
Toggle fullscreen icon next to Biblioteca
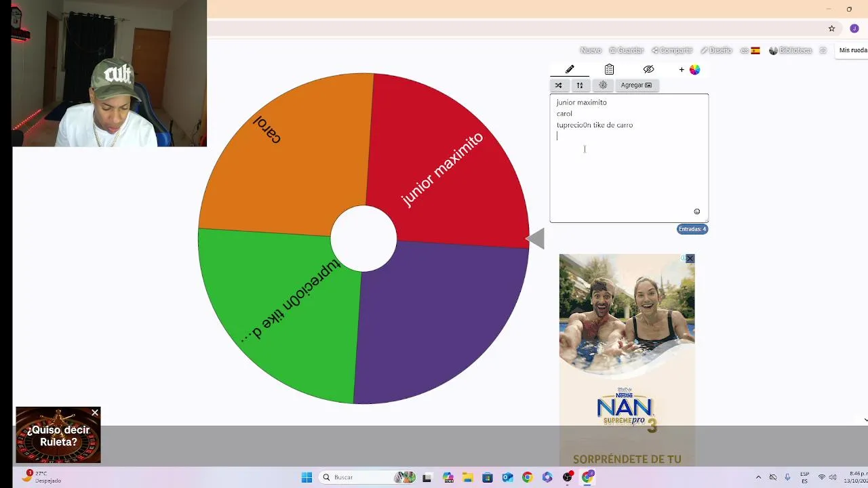(823, 50)
